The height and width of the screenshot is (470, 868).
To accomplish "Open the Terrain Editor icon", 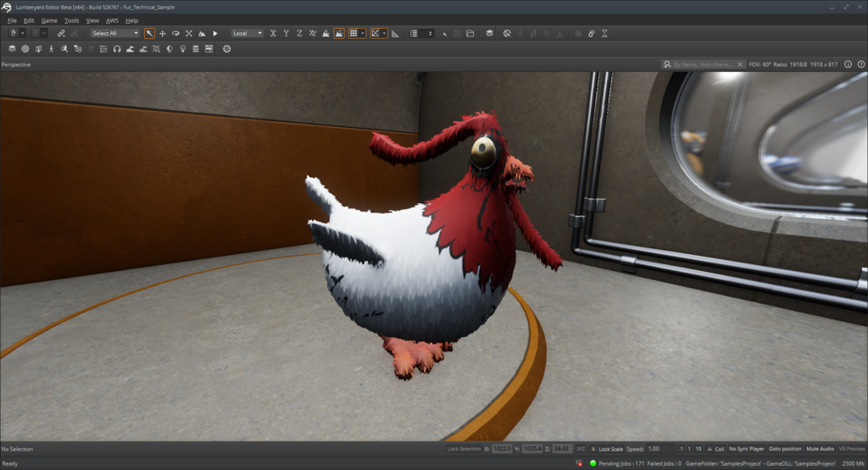I will click(x=130, y=48).
